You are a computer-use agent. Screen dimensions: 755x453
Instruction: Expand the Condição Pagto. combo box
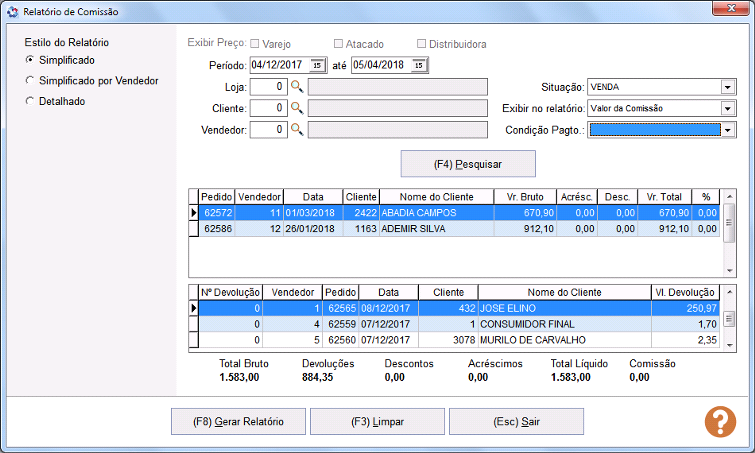(x=727, y=130)
